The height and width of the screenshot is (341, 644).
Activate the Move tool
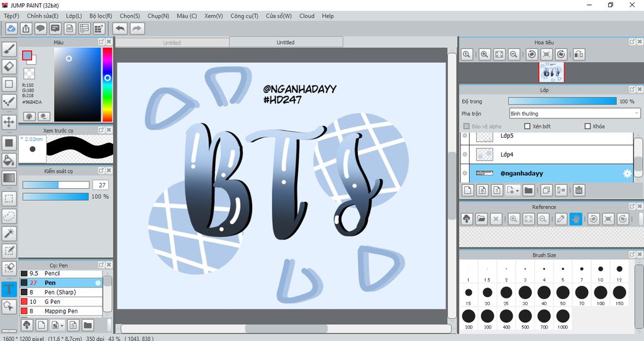tap(9, 122)
